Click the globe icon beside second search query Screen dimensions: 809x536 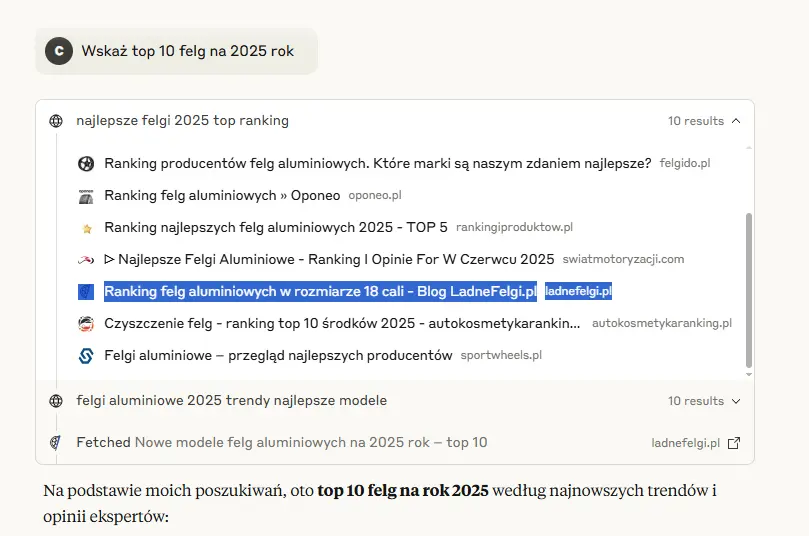(56, 401)
